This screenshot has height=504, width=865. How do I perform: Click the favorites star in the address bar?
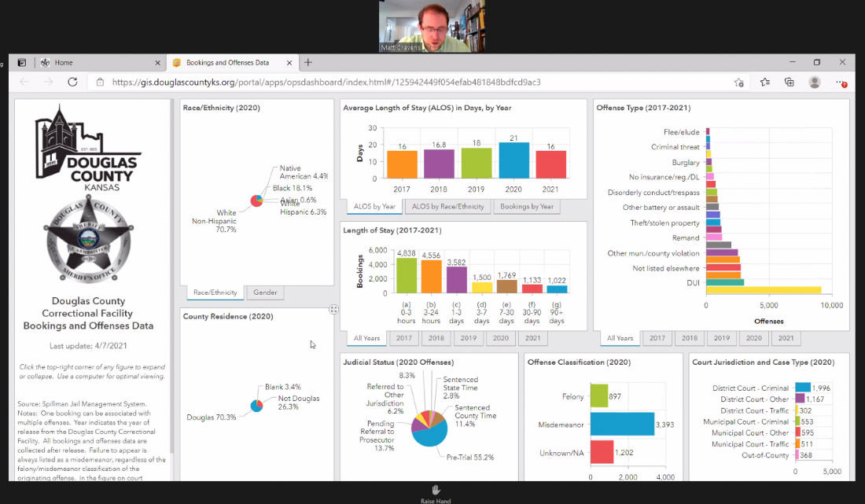point(739,81)
